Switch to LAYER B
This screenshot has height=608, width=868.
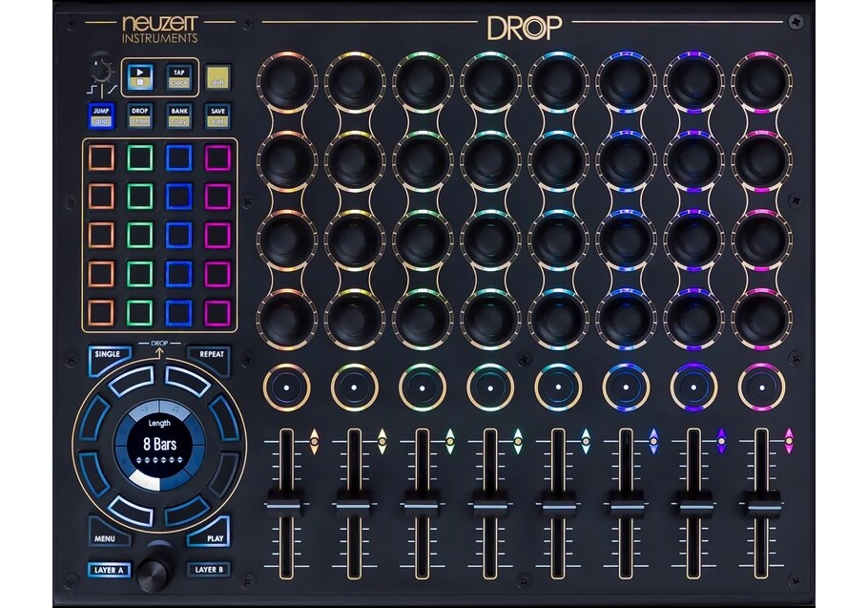click(x=209, y=569)
